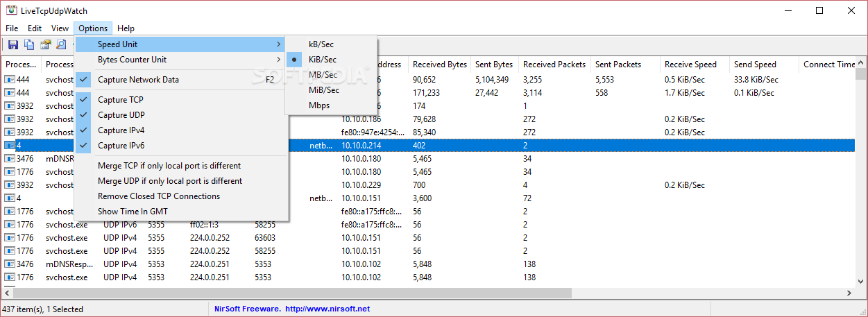Open the Edit menu

[x=35, y=28]
